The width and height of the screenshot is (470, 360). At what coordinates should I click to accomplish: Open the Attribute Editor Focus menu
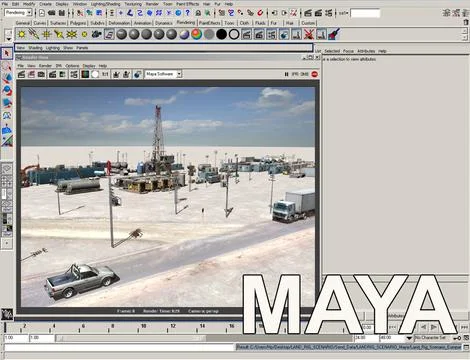coord(348,51)
